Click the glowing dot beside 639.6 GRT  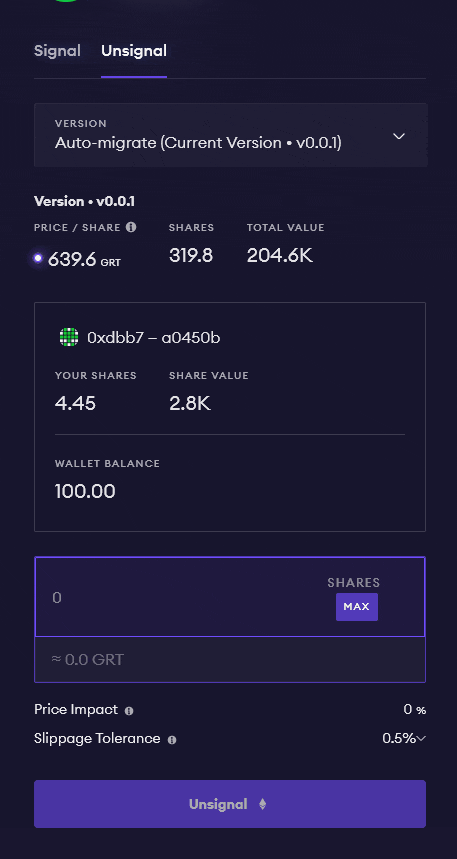point(38,258)
